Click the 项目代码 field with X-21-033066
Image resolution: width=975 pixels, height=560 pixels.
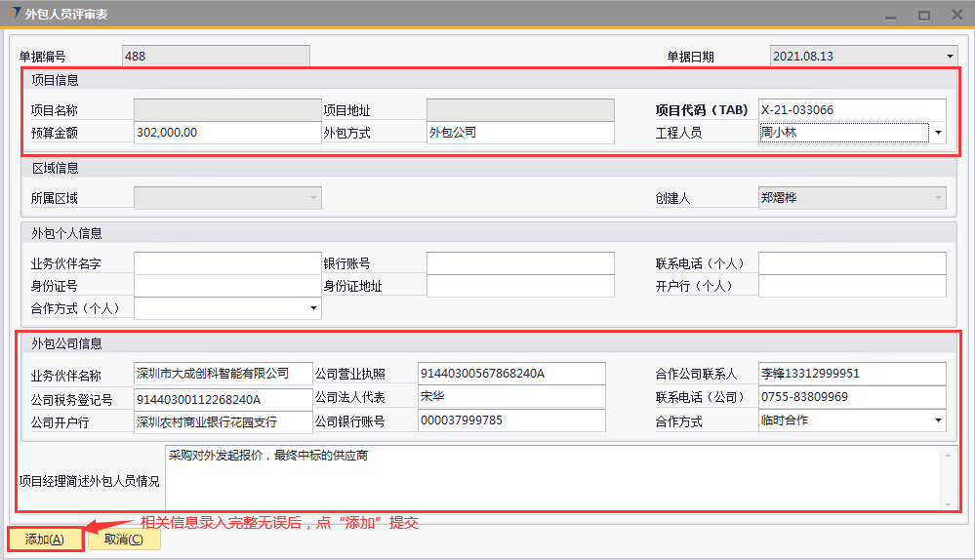pos(851,110)
